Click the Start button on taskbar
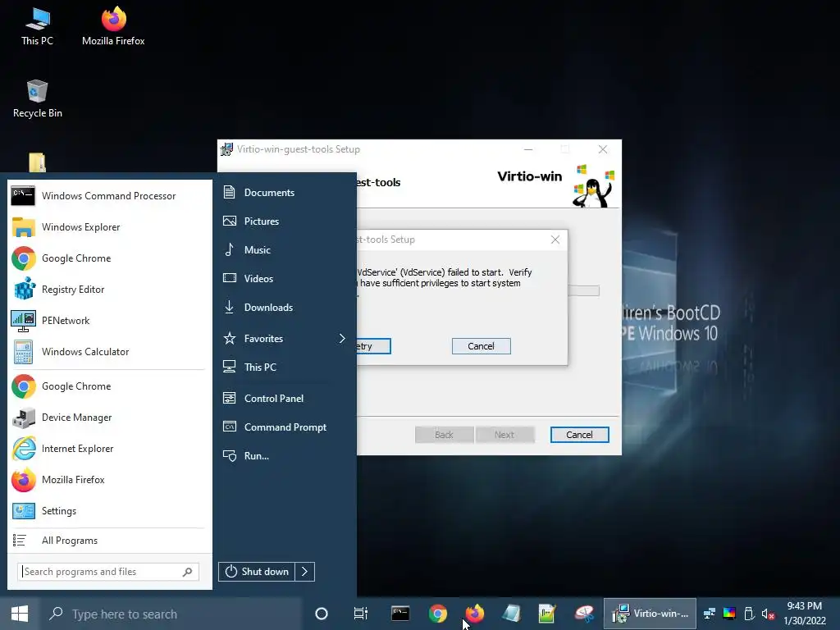 20,614
